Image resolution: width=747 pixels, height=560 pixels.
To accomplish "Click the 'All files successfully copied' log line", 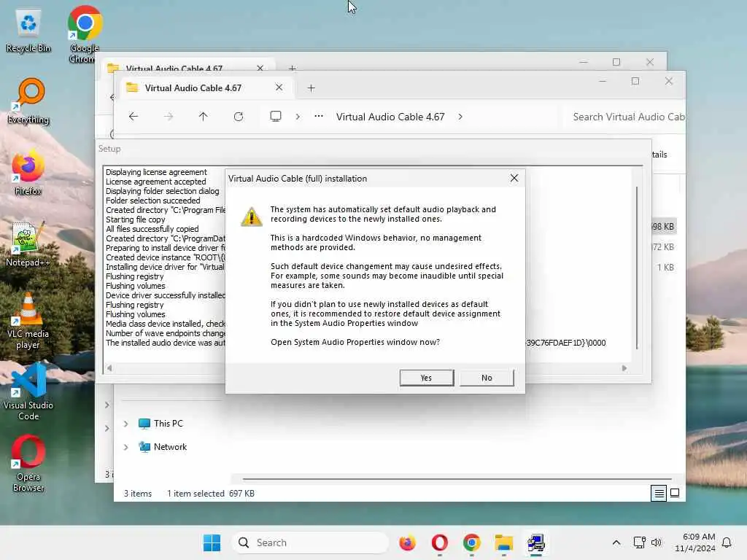I will (152, 229).
